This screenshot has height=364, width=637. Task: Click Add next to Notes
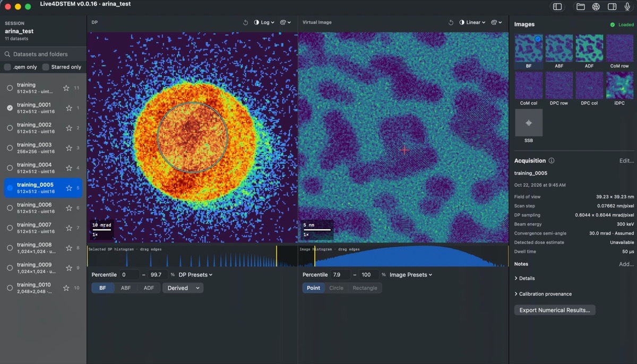pyautogui.click(x=626, y=264)
